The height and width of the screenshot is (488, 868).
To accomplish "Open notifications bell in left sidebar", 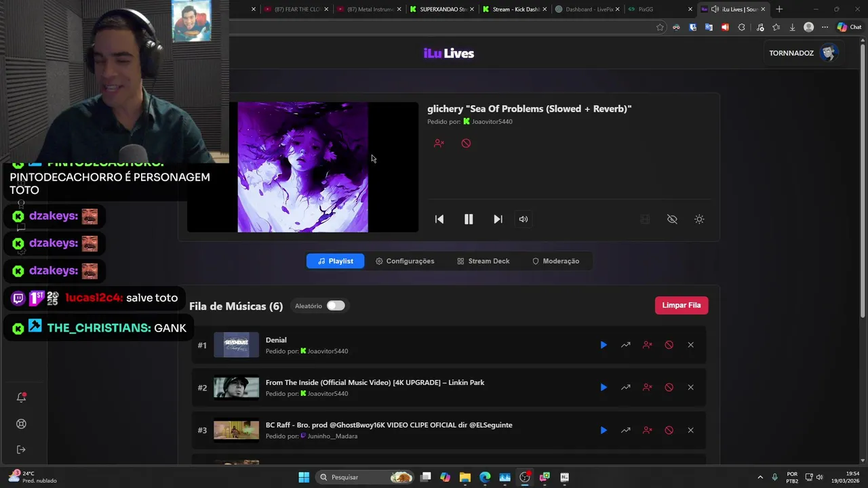I will 21,398.
